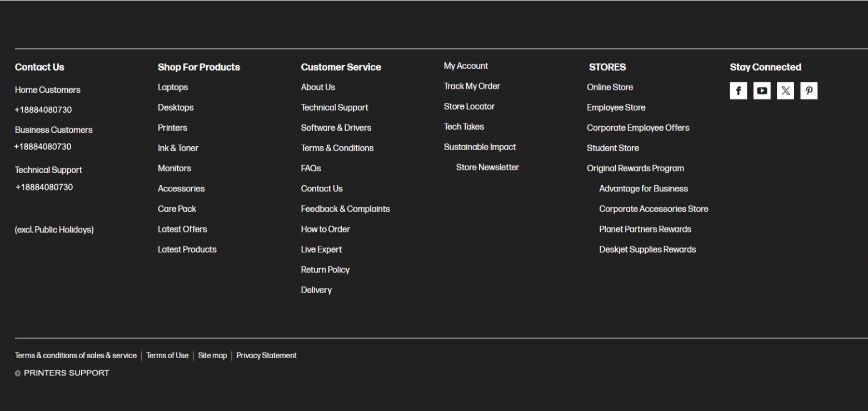Click the Pinterest icon

pyautogui.click(x=809, y=91)
